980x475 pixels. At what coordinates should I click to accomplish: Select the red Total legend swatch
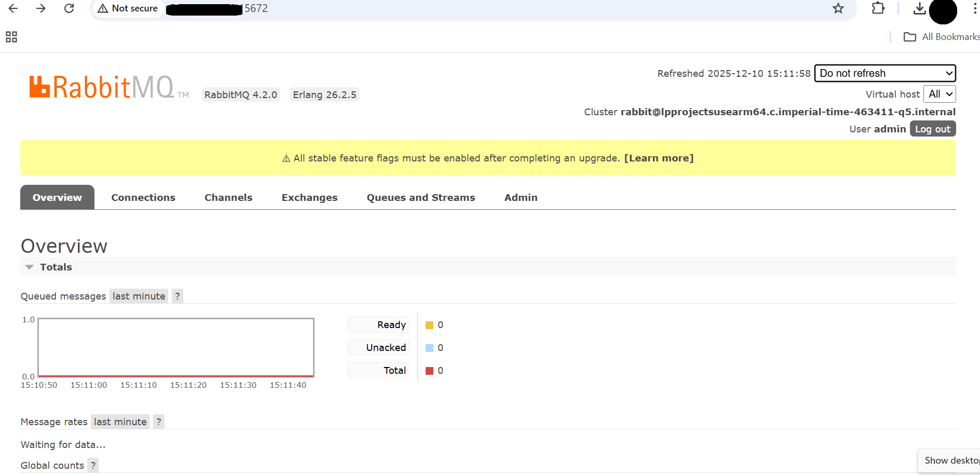[x=428, y=370]
